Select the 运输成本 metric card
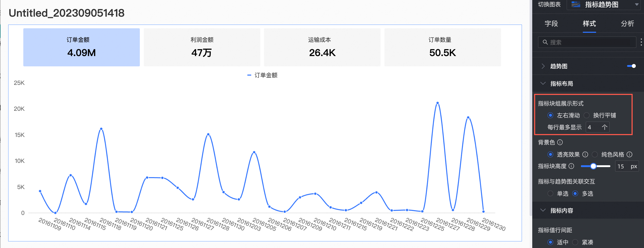The image size is (644, 248). [x=322, y=47]
